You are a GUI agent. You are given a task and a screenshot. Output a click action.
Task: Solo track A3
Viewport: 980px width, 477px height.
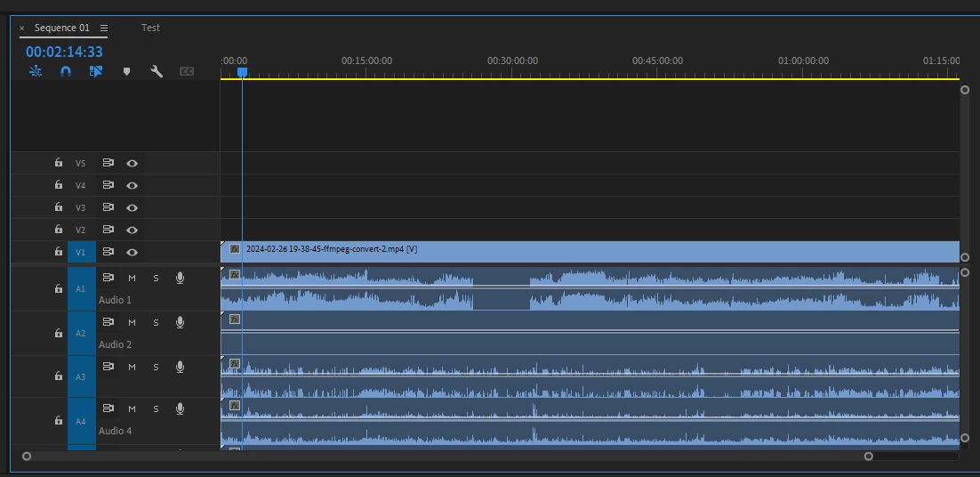(156, 367)
